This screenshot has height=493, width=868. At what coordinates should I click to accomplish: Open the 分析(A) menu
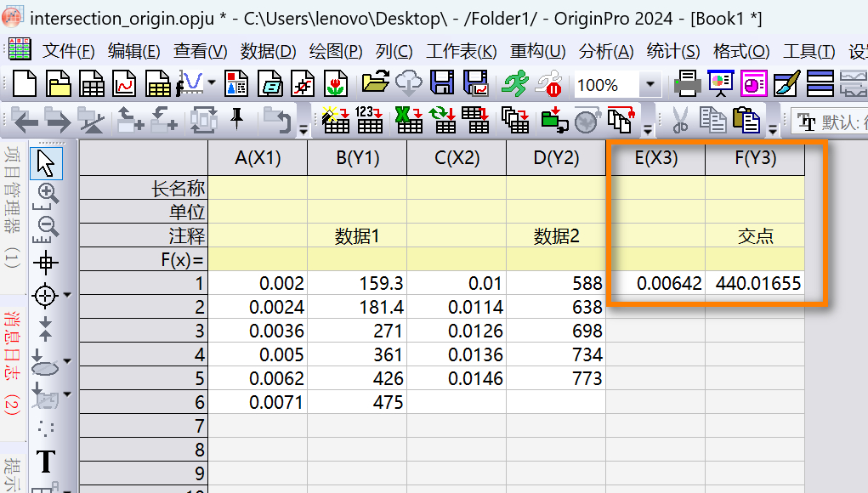(x=606, y=51)
